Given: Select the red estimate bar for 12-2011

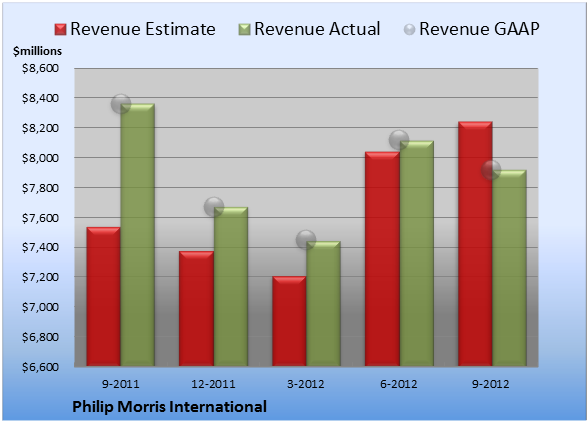Looking at the screenshot, I should [196, 308].
